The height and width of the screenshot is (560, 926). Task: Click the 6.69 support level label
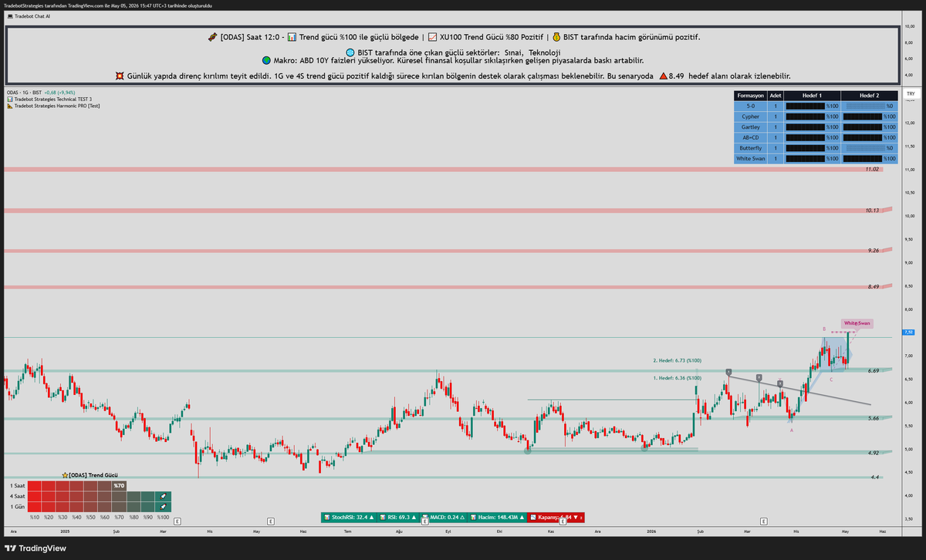coord(874,371)
